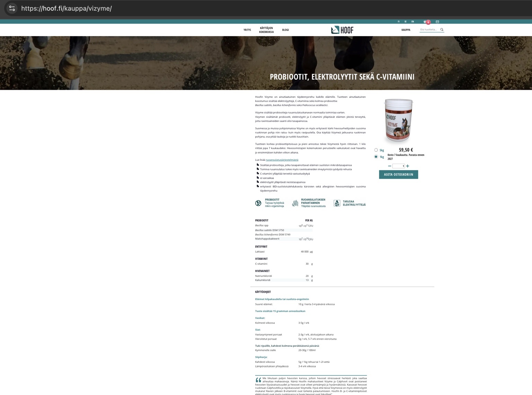Viewport: 532px width, 395px height.
Task: Click the Maitohappobakteerit table row
Action: [x=284, y=239]
